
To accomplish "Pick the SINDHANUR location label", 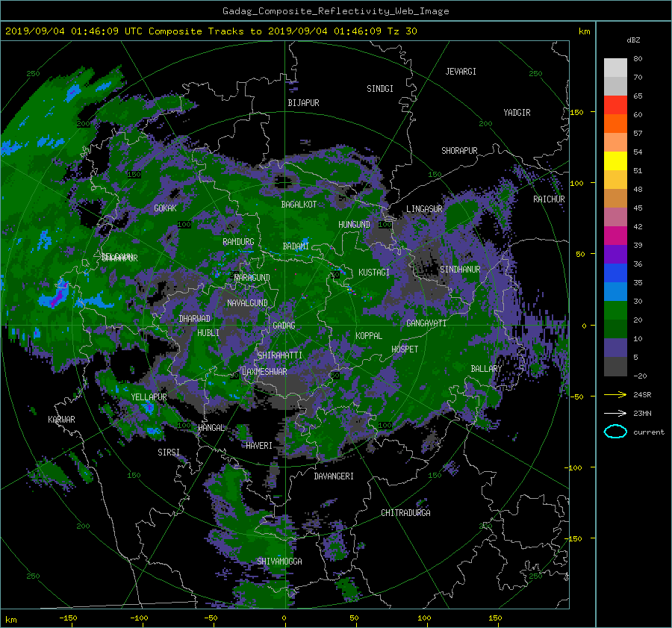I will pos(460,270).
